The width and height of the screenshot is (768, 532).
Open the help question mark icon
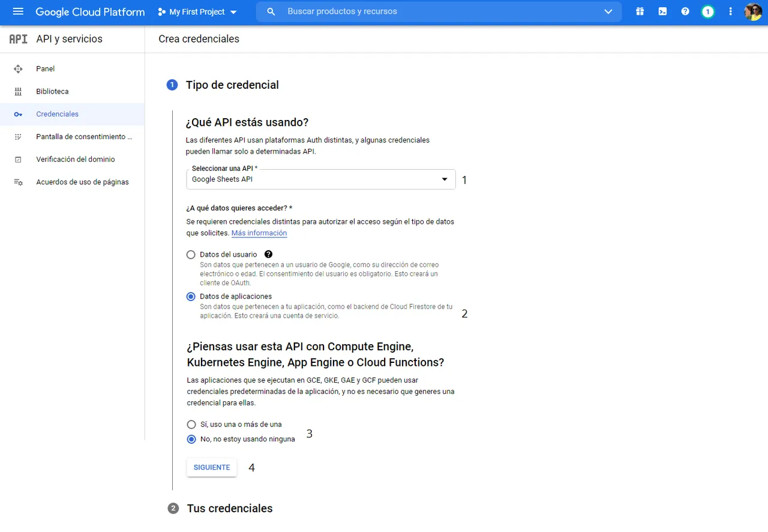tap(685, 11)
